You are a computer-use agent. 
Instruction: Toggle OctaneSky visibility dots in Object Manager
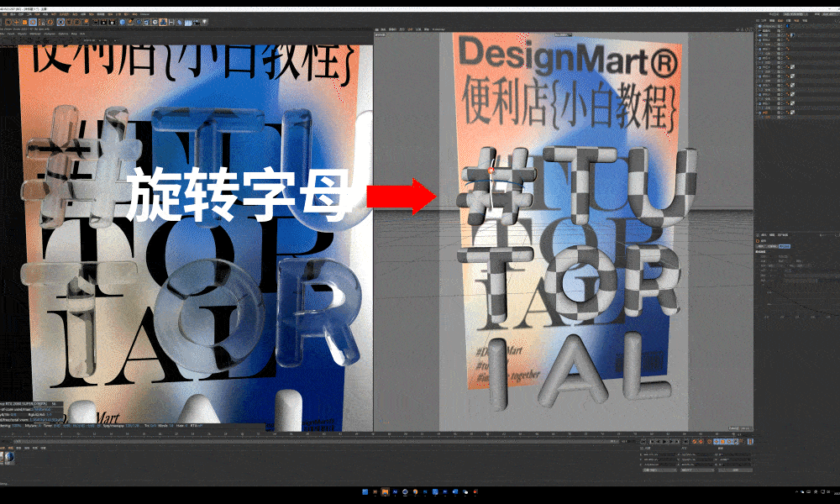pyautogui.click(x=781, y=26)
